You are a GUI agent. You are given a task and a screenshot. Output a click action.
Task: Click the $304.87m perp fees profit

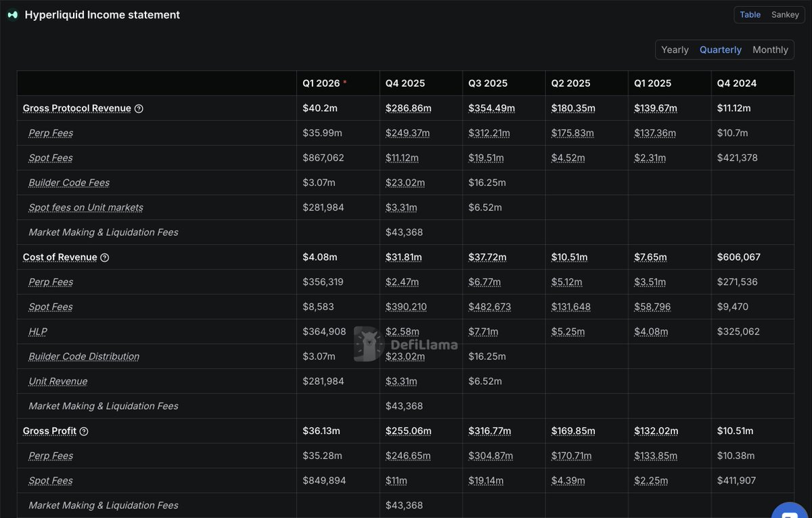coord(491,456)
